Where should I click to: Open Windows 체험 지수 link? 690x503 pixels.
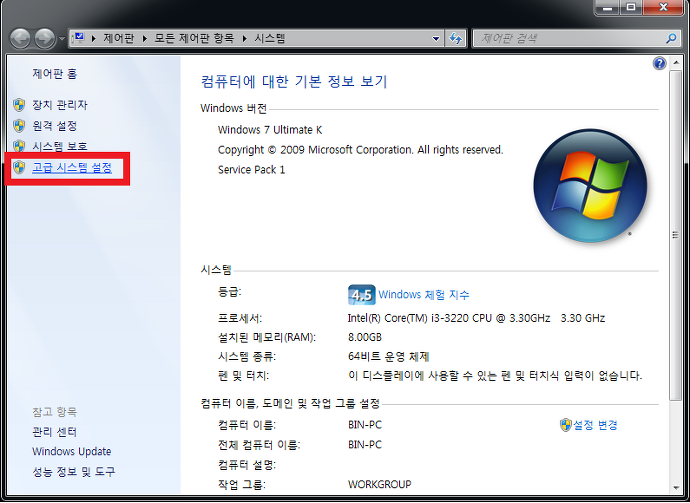point(424,294)
